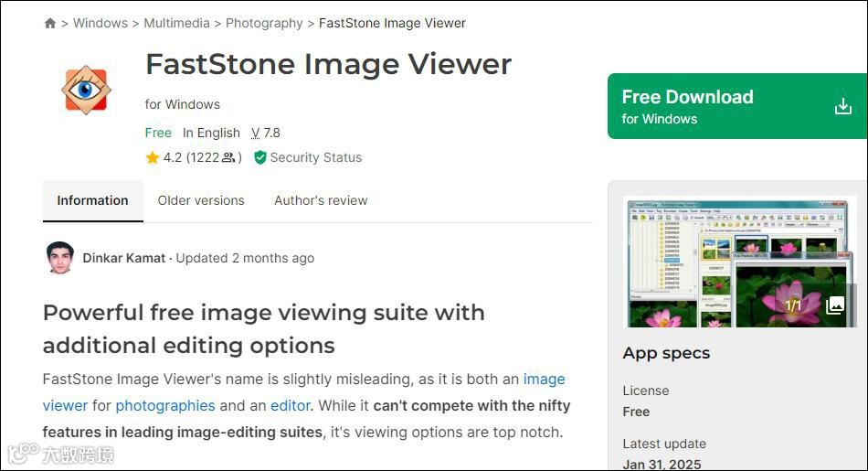Click the 'FastStone Image Viewer' page title
This screenshot has height=471, width=868.
(x=328, y=64)
